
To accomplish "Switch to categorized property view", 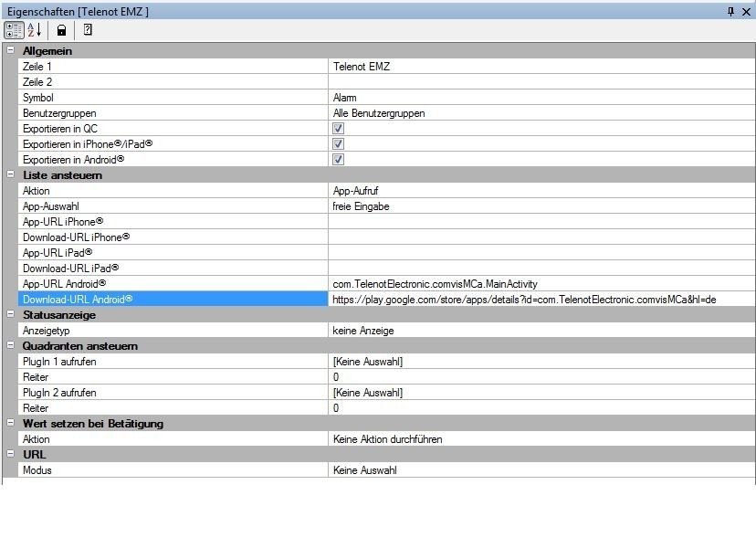I will 14,30.
